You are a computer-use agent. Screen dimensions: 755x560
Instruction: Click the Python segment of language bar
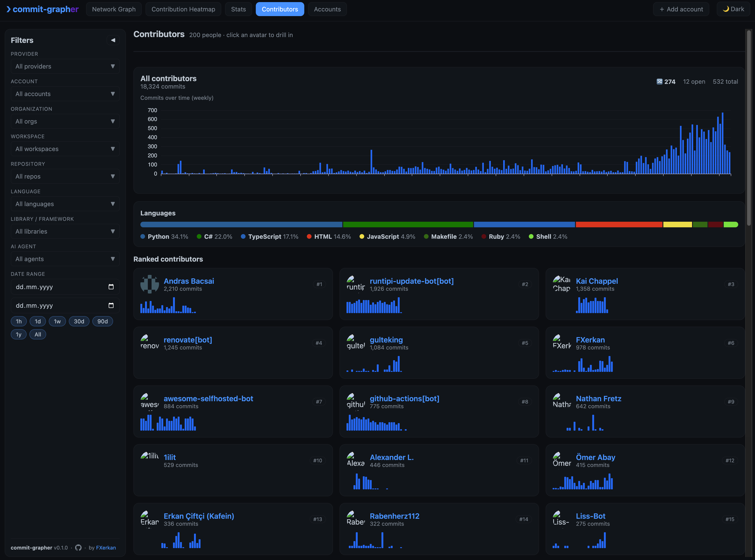(241, 225)
